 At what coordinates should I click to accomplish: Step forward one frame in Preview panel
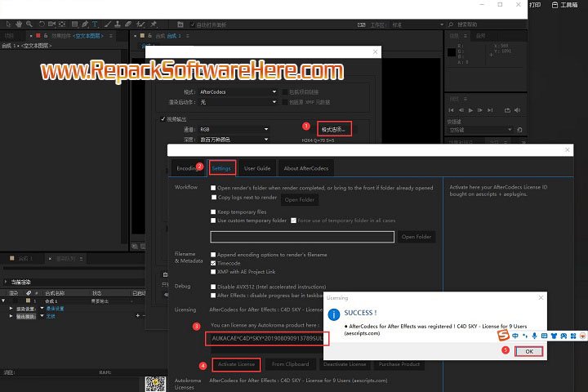pyautogui.click(x=480, y=110)
